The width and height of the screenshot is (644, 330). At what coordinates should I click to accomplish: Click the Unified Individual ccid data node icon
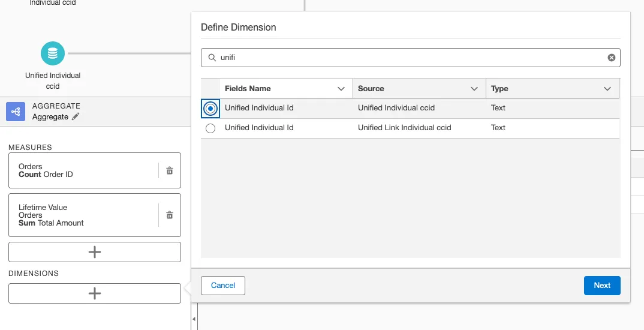pos(53,53)
